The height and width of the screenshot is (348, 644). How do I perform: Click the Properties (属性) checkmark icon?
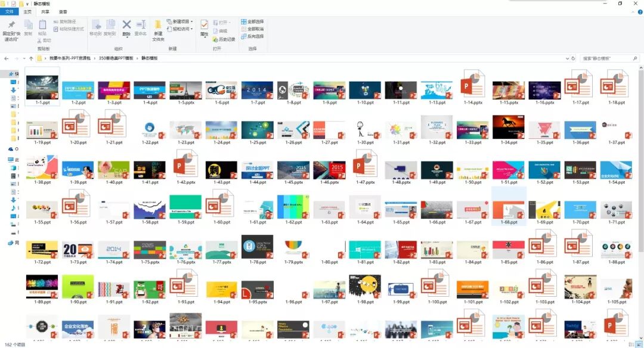click(x=204, y=25)
